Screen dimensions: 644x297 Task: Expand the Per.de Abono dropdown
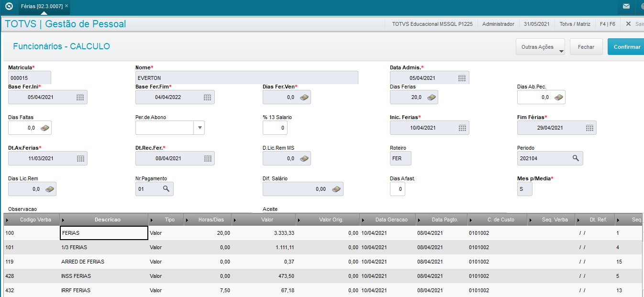click(200, 128)
